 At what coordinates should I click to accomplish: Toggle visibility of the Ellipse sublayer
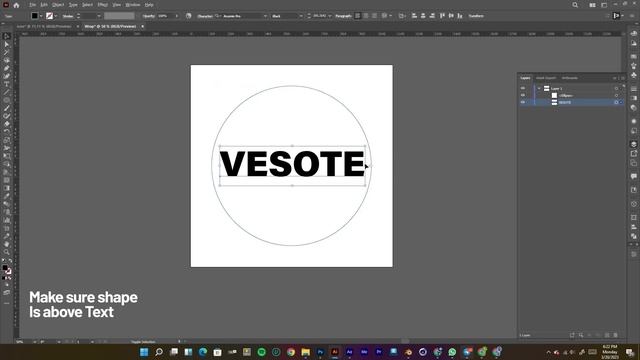pyautogui.click(x=523, y=95)
